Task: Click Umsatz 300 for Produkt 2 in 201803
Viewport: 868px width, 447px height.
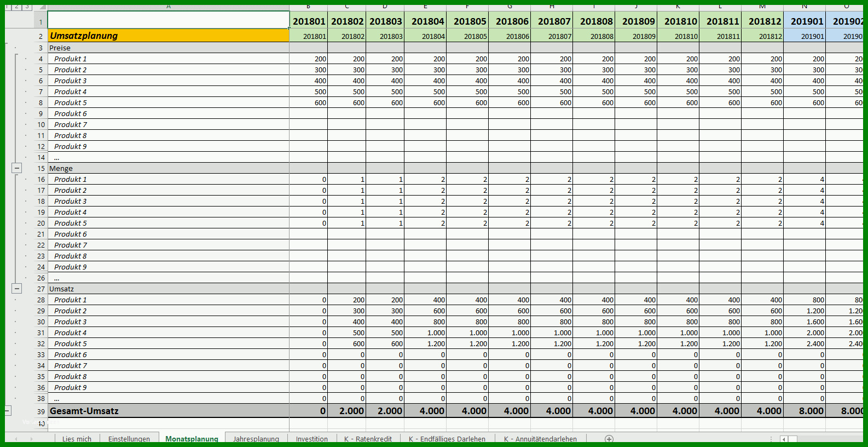Action: pyautogui.click(x=385, y=311)
